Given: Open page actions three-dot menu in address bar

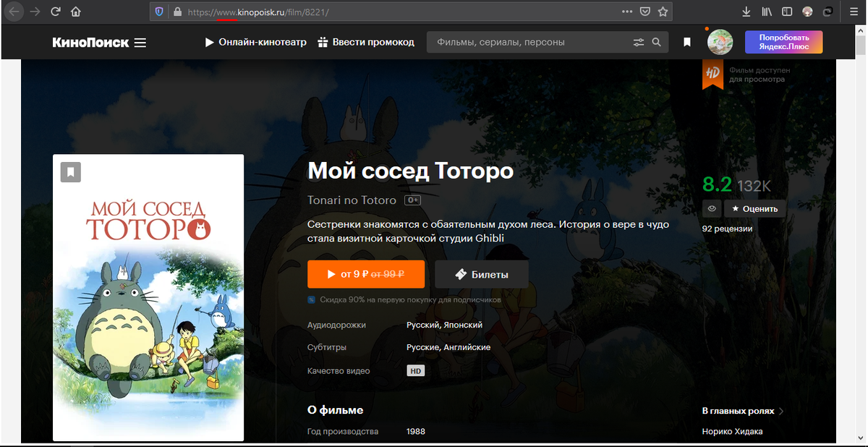Looking at the screenshot, I should pos(627,12).
